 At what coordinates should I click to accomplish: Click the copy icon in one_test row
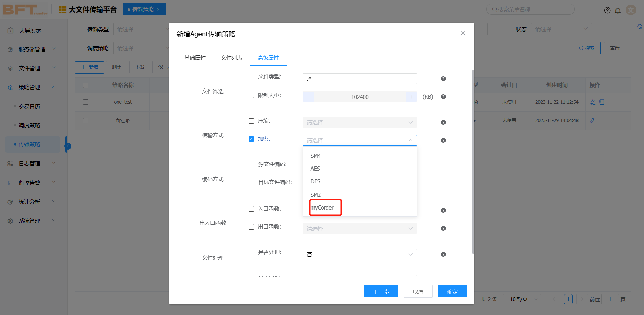pyautogui.click(x=602, y=102)
